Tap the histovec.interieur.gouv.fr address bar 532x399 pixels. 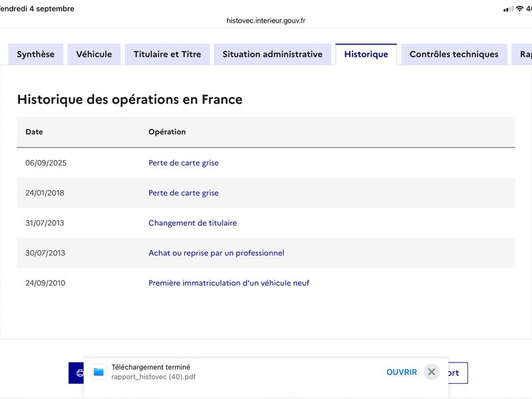point(266,21)
